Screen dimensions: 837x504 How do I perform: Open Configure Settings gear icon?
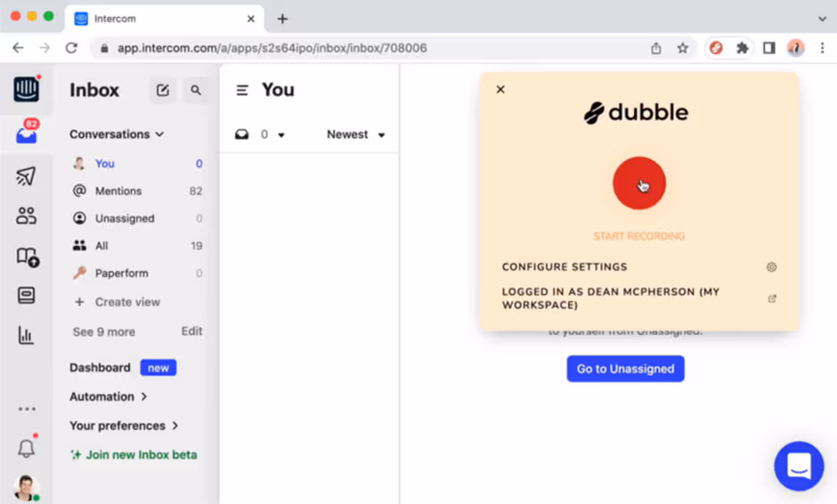[x=771, y=267]
